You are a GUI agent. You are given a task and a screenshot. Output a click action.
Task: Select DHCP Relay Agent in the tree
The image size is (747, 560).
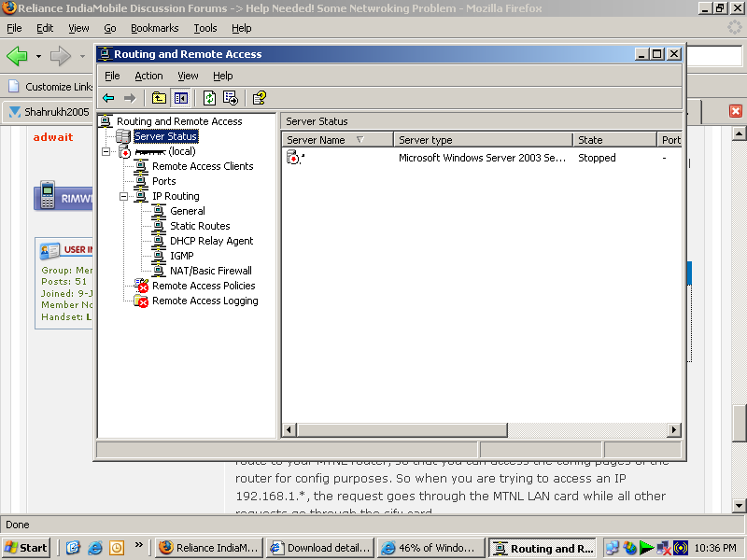212,241
